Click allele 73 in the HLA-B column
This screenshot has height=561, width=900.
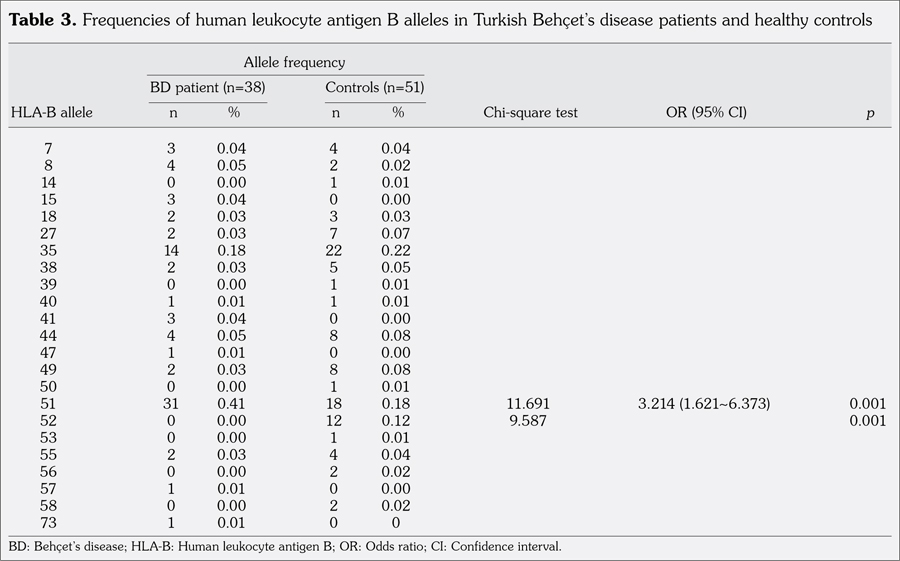pos(49,523)
